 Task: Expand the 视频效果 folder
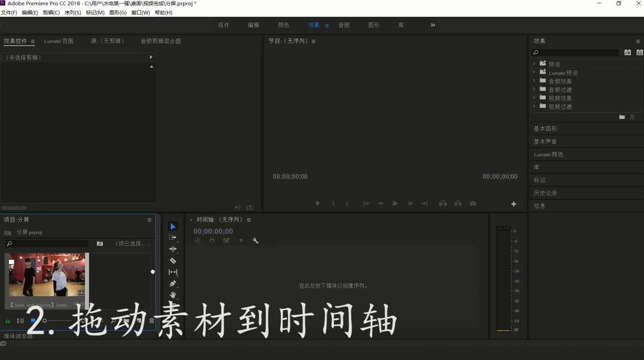(x=534, y=98)
